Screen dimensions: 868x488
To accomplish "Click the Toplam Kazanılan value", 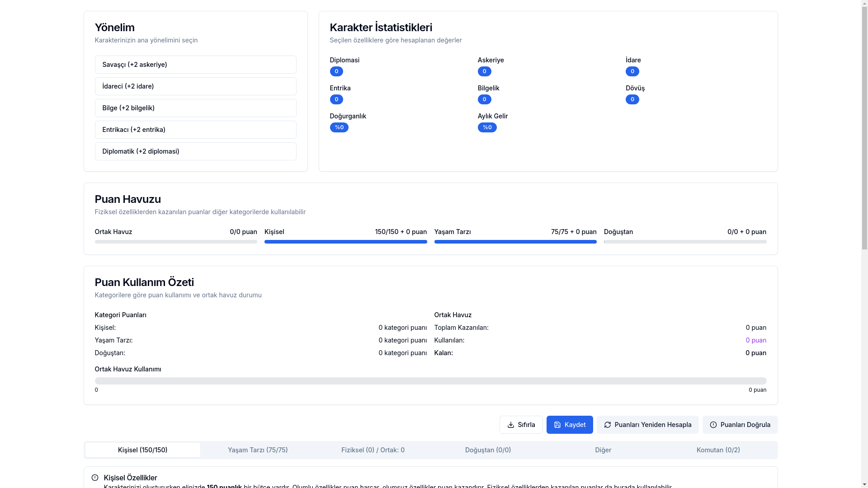I will click(756, 328).
